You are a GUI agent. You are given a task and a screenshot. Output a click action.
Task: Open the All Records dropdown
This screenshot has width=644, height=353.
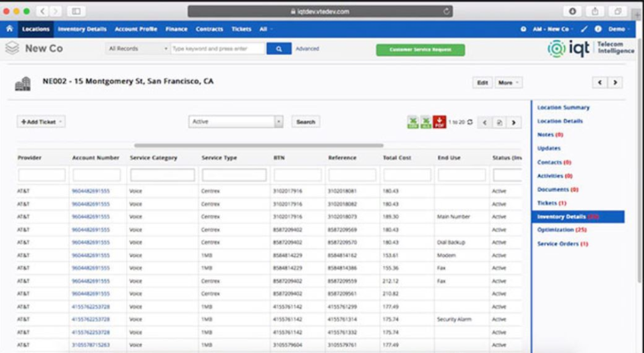137,48
